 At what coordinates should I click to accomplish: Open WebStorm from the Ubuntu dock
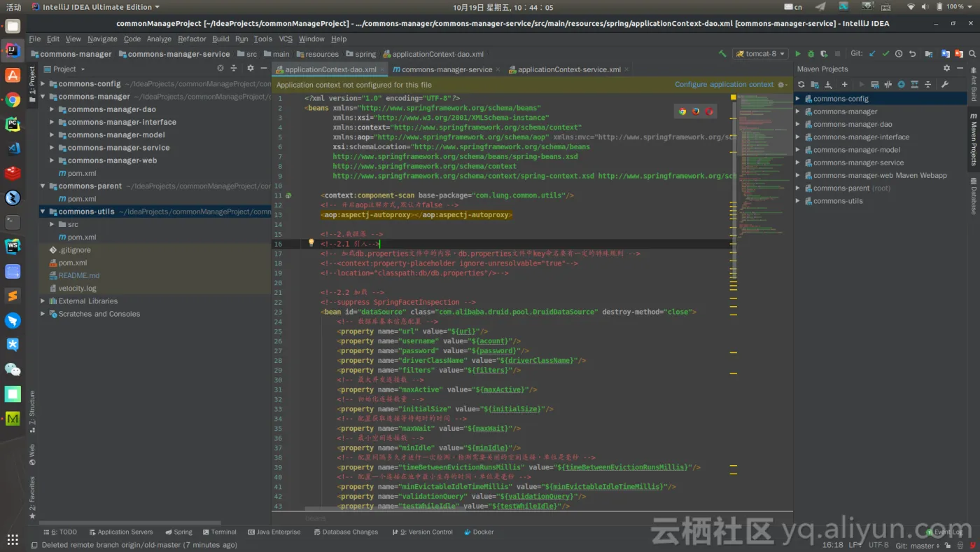[13, 247]
